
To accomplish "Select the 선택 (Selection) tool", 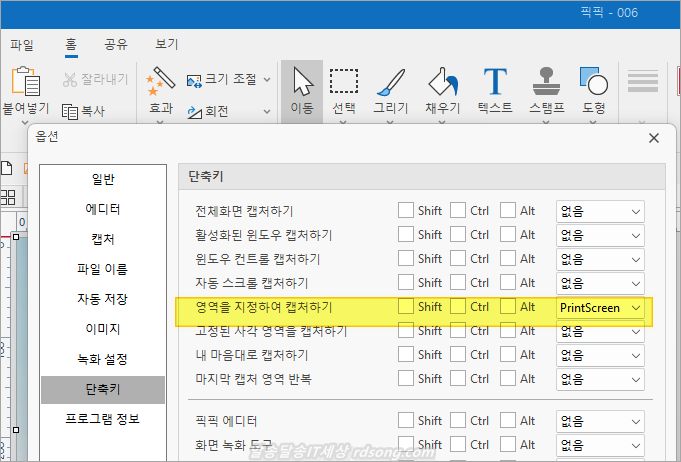I will (x=344, y=89).
